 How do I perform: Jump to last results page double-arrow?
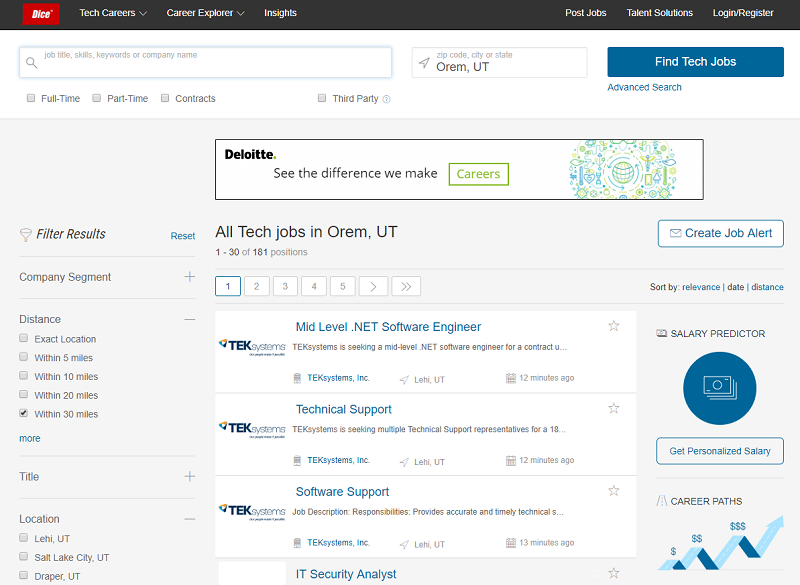pos(406,287)
